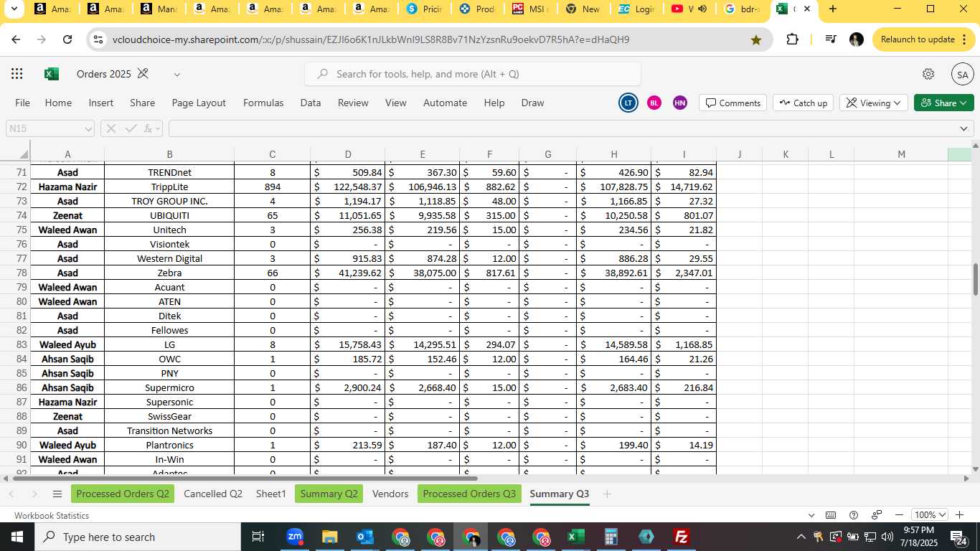Click the HN collaborator presence badge
Image resolution: width=980 pixels, height=551 pixels.
pyautogui.click(x=680, y=103)
